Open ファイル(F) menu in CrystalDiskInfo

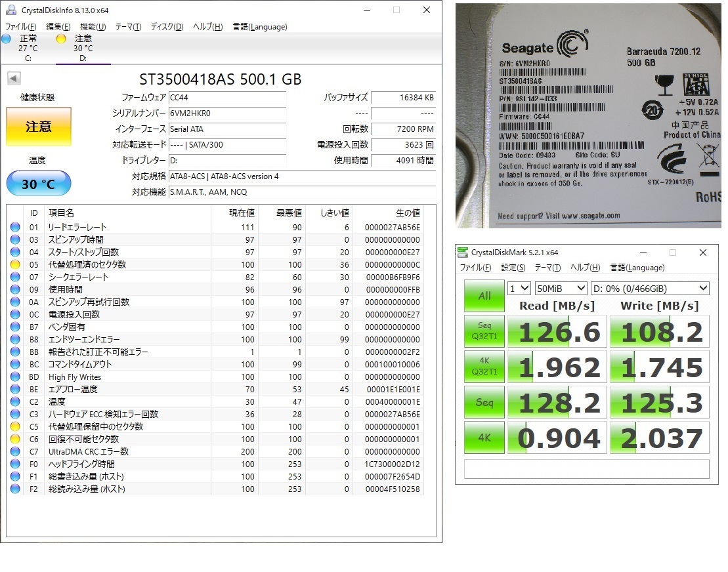click(20, 26)
